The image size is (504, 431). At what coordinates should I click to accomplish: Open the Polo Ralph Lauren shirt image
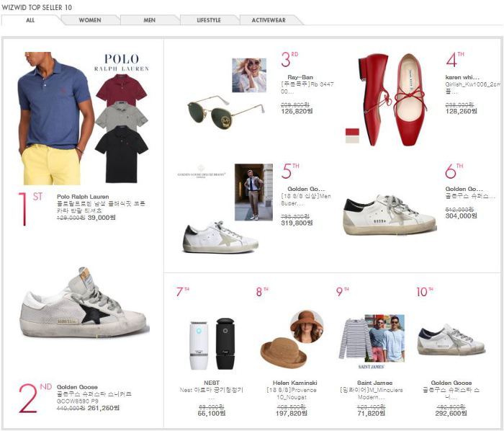tap(84, 118)
